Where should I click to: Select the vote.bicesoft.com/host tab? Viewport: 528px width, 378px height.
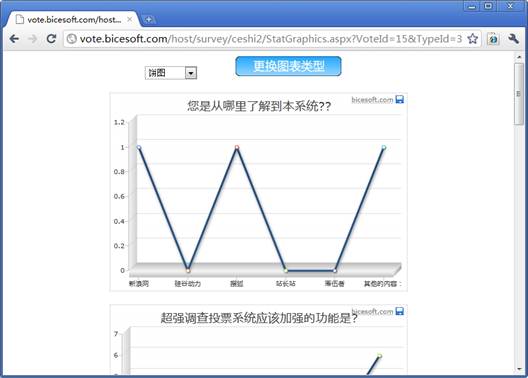tap(72, 20)
